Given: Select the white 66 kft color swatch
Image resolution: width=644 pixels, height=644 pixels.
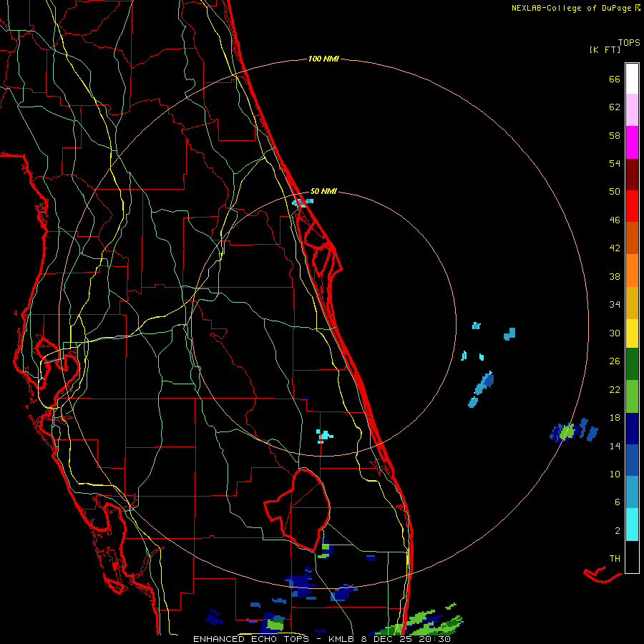Looking at the screenshot, I should [x=632, y=79].
